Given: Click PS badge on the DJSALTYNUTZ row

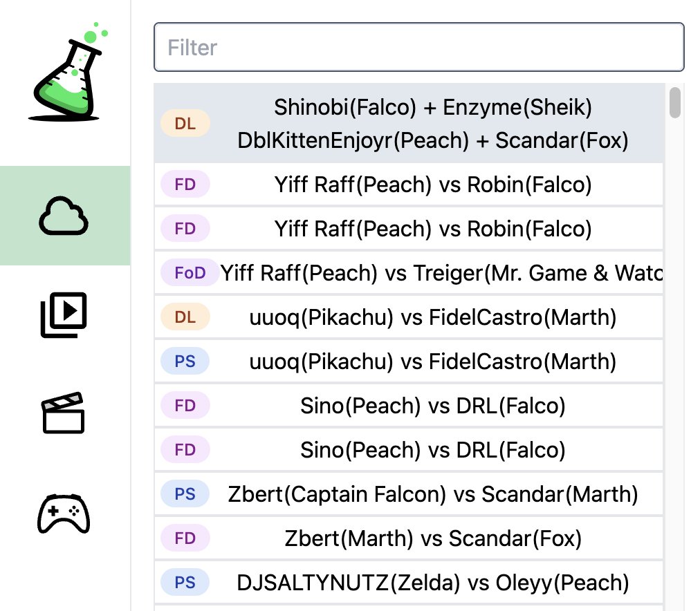Looking at the screenshot, I should pos(185,582).
